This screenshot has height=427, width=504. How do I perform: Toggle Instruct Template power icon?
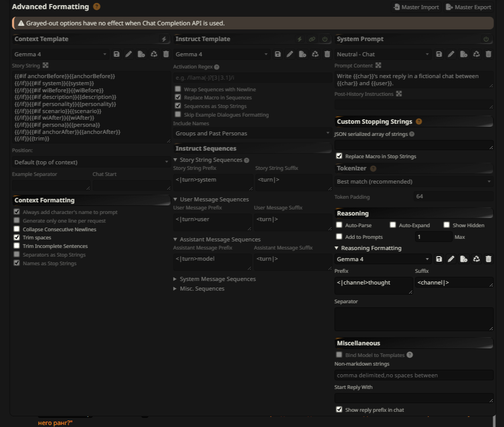click(x=325, y=39)
